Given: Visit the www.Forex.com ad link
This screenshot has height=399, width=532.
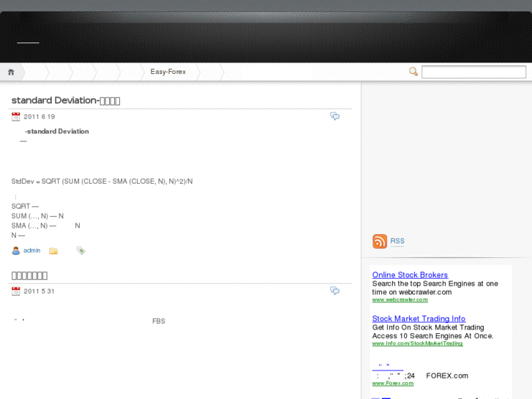Looking at the screenshot, I should coord(392,384).
